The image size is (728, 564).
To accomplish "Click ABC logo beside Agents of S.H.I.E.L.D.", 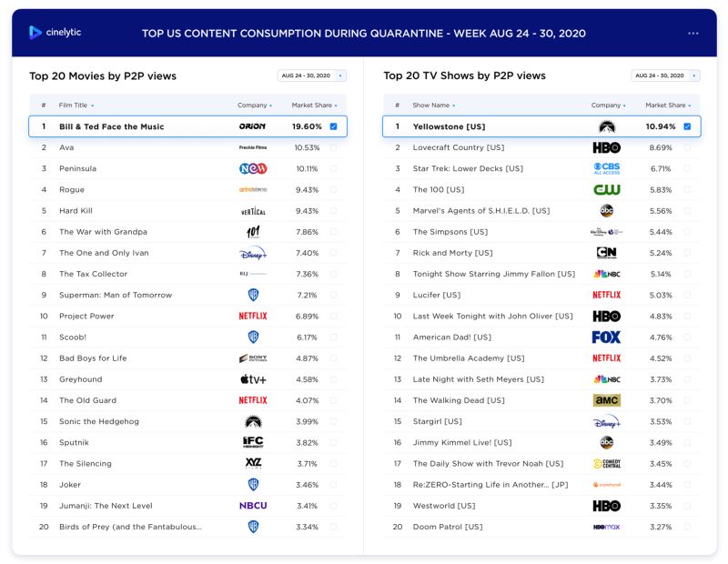I will [x=607, y=211].
